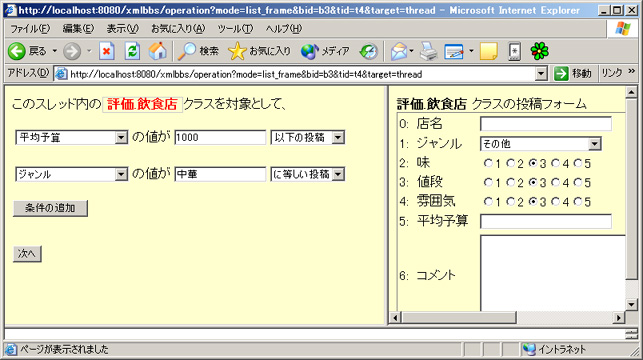Click the 移動 button label
643x360 pixels.
pos(581,74)
